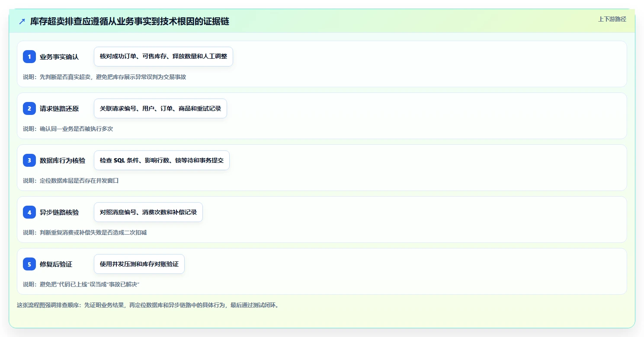The width and height of the screenshot is (644, 337).
Task: Click the note 定位数据库层是否存在并发窗口
Action: click(71, 181)
